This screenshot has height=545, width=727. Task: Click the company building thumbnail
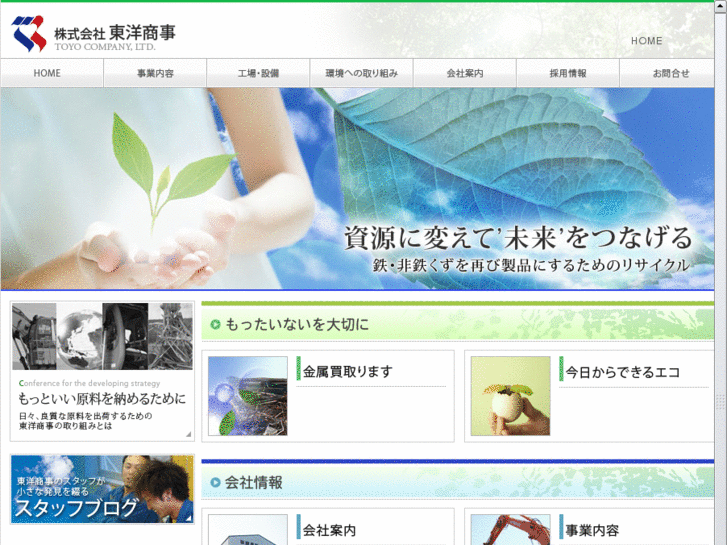[248, 530]
